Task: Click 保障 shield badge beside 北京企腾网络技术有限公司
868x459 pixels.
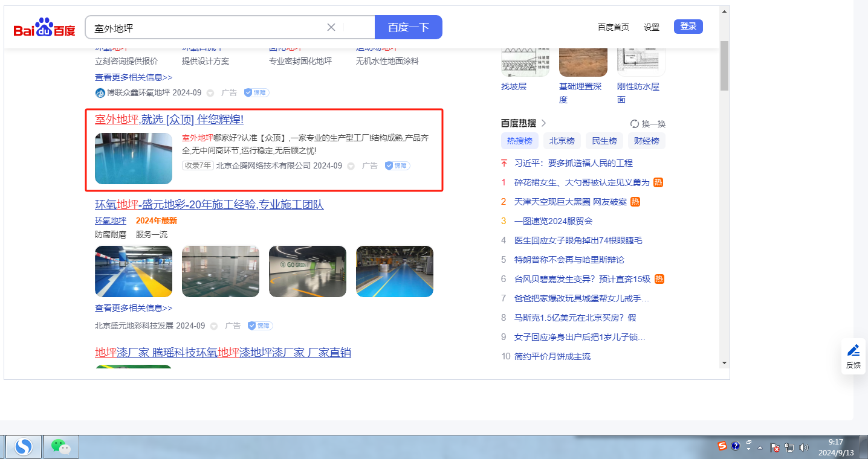Action: (x=397, y=165)
